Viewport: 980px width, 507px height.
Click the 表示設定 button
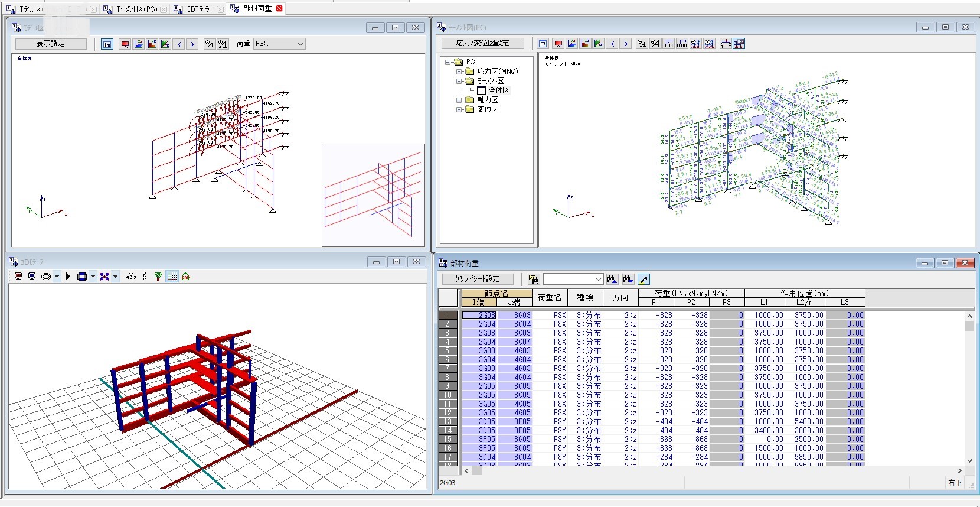point(51,44)
